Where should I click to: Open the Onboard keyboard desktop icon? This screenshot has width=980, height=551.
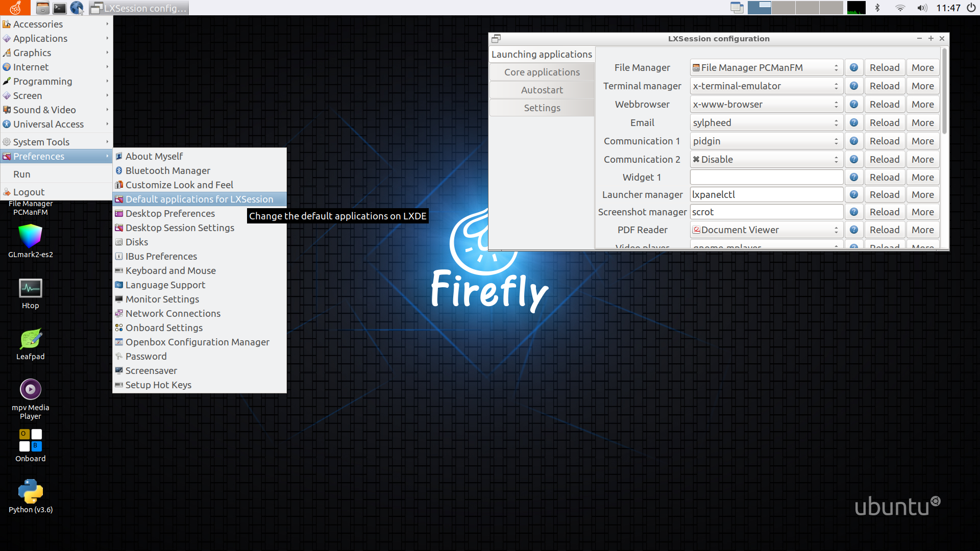click(30, 445)
